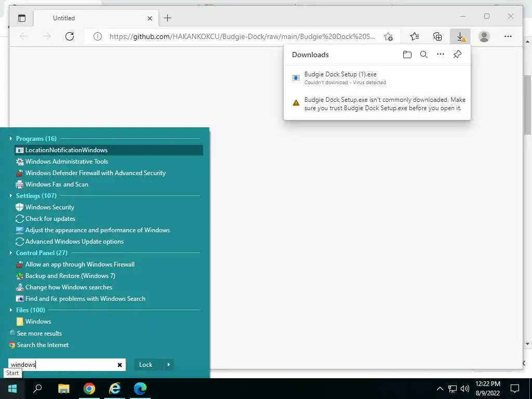Click the Windows Start button

click(12, 389)
